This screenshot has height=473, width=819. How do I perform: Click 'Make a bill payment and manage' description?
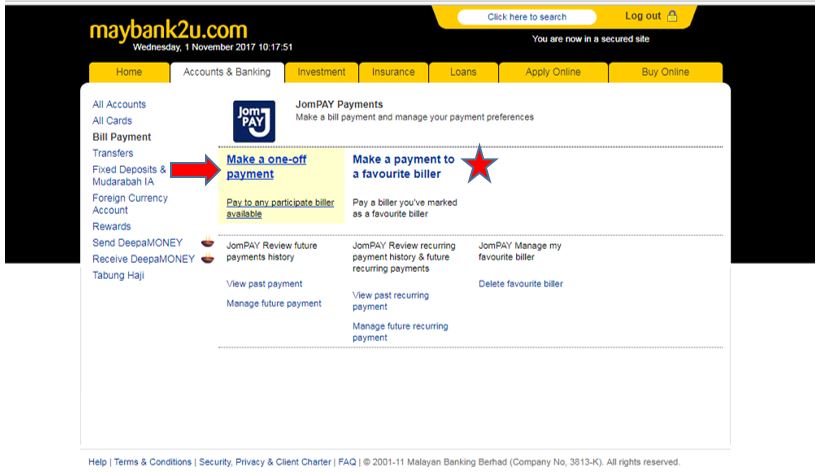pyautogui.click(x=415, y=117)
